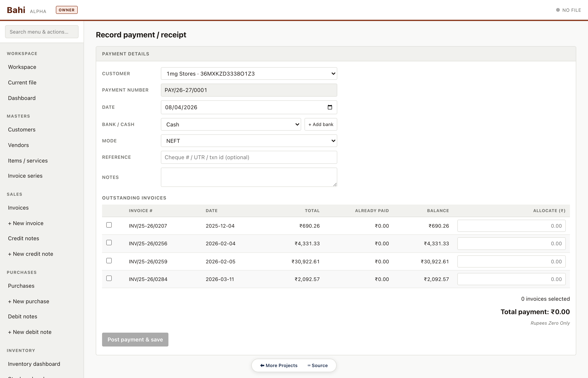Viewport: 588px width, 378px height.
Task: Select invoice INV/25-26/0207 checkbox
Action: (109, 225)
